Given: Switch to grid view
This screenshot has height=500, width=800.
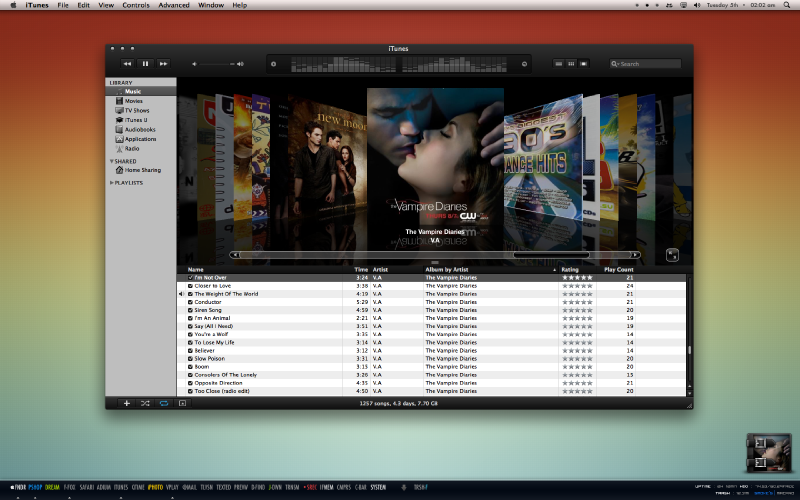Looking at the screenshot, I should pyautogui.click(x=571, y=64).
